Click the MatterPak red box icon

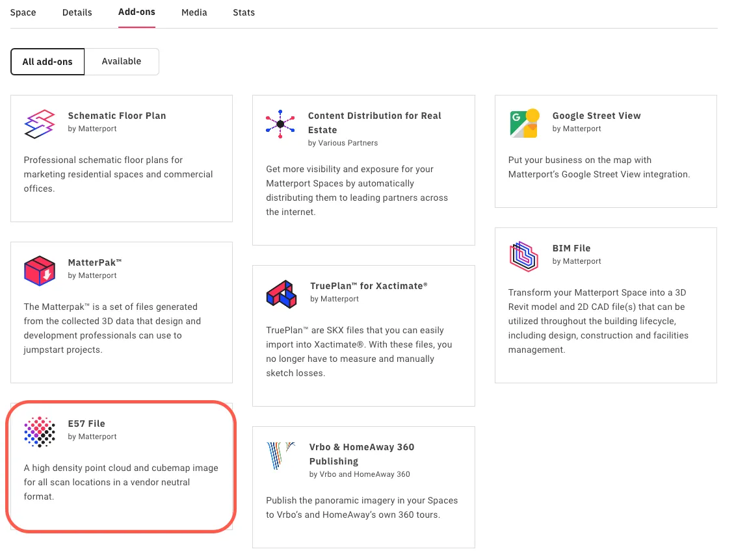(40, 271)
